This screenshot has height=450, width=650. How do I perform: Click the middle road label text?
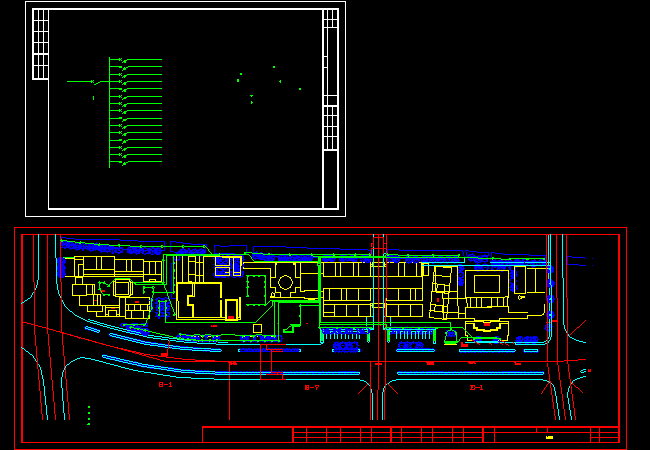click(x=312, y=387)
